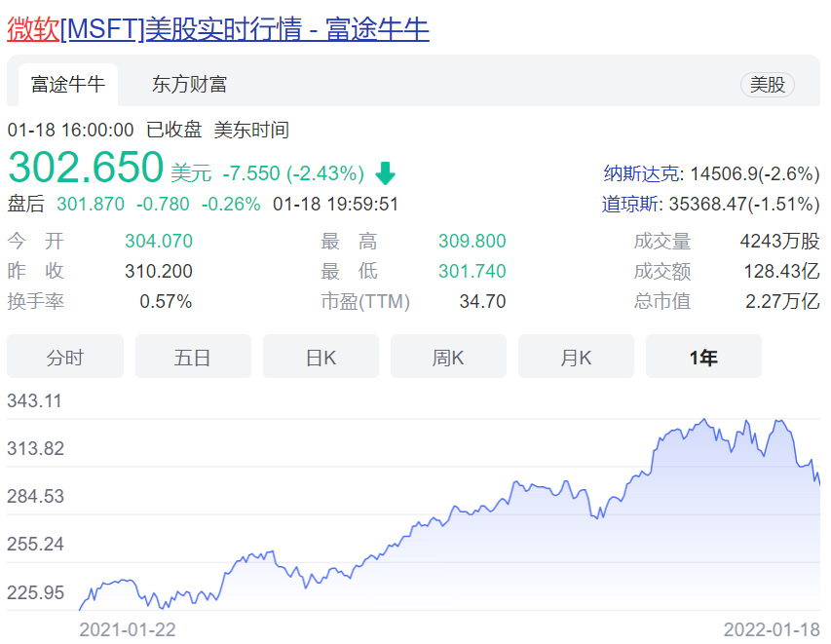
Task: Click the 255.24 y-axis label
Action: pyautogui.click(x=35, y=545)
